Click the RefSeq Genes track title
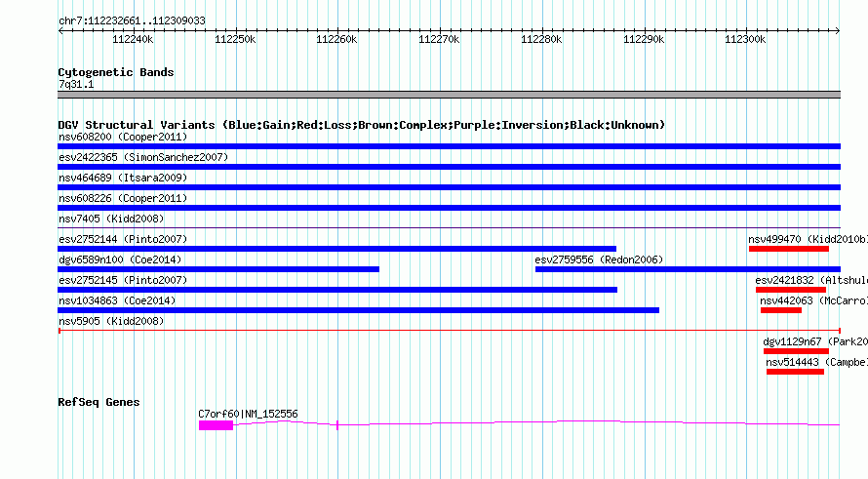Viewport: 868px width, 479px height. 99,402
